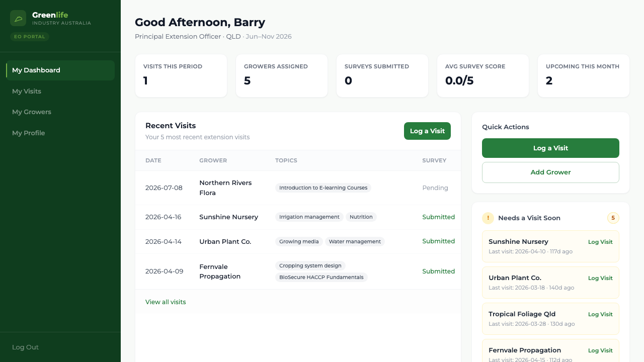
Task: Select the Growers Assigned stat card
Action: pos(282,76)
